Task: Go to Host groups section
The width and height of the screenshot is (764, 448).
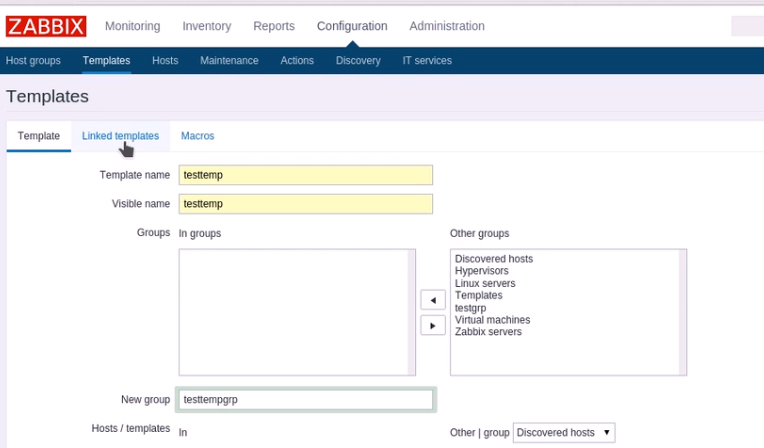Action: (x=33, y=60)
